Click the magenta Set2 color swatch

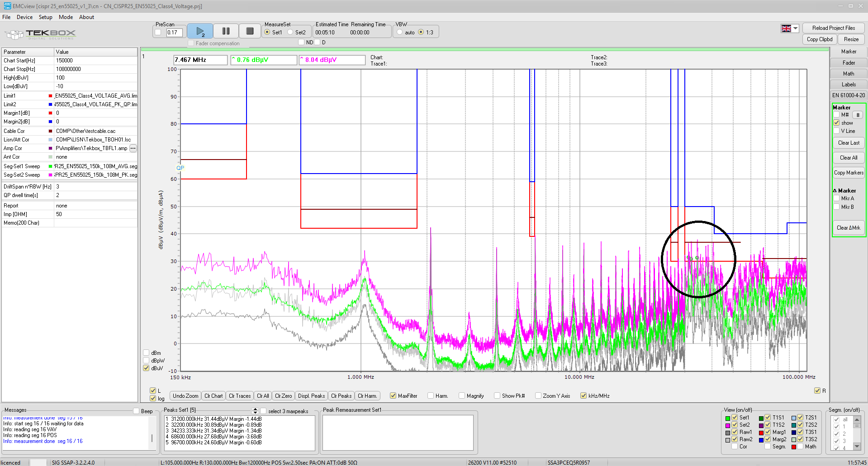[x=728, y=425]
